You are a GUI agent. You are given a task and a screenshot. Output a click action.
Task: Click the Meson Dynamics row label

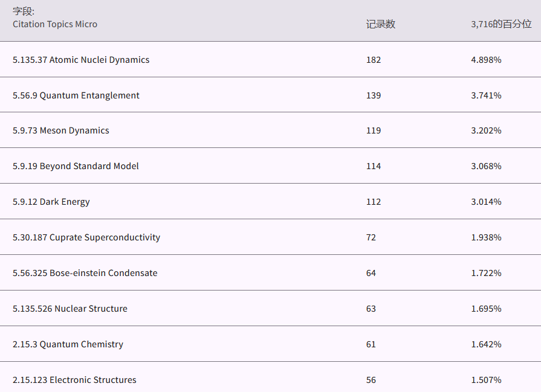pos(61,130)
